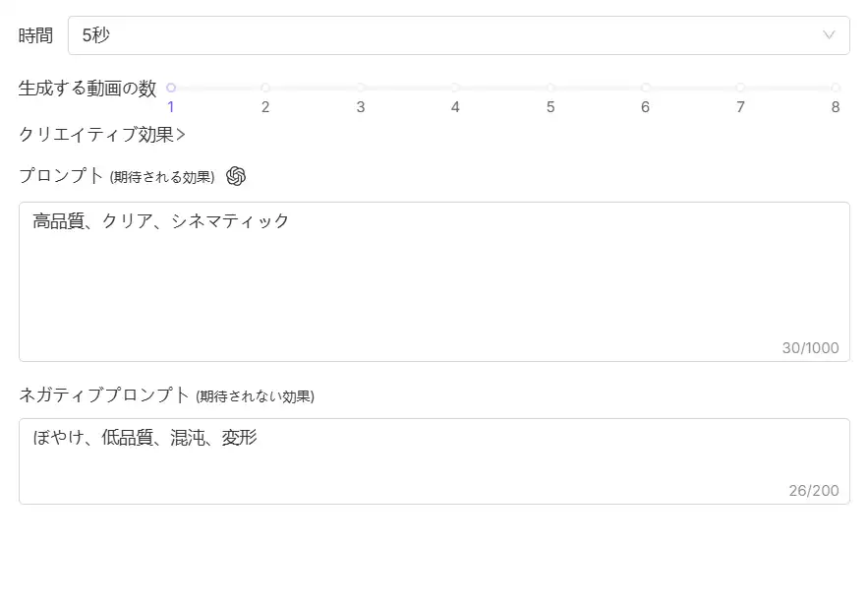Expand the クリエイティブ効果 section
This screenshot has width=868, height=606.
click(102, 135)
